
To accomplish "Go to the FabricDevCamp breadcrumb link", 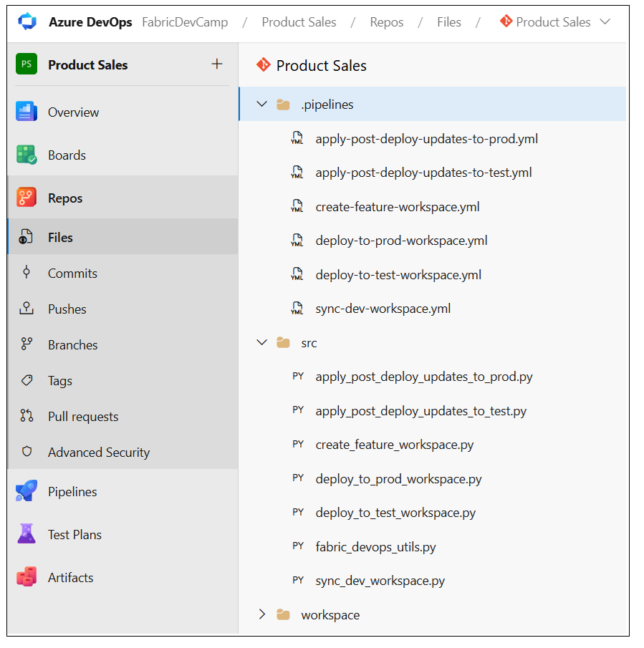I will [x=185, y=22].
